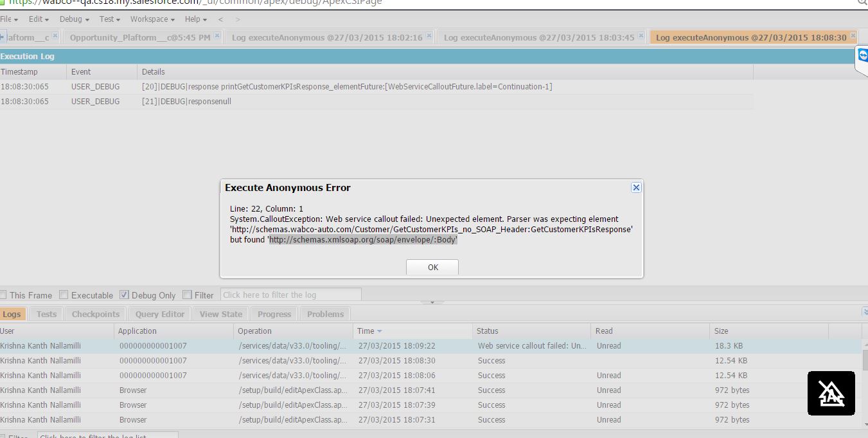The height and width of the screenshot is (438, 868).
Task: Uncheck the Debug Only checkbox
Action: pos(124,295)
